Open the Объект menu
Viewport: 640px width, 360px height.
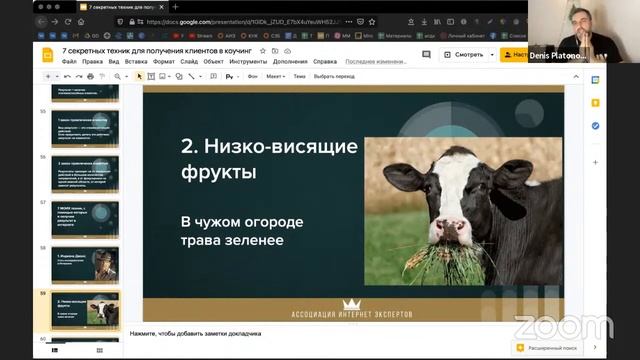pos(213,62)
